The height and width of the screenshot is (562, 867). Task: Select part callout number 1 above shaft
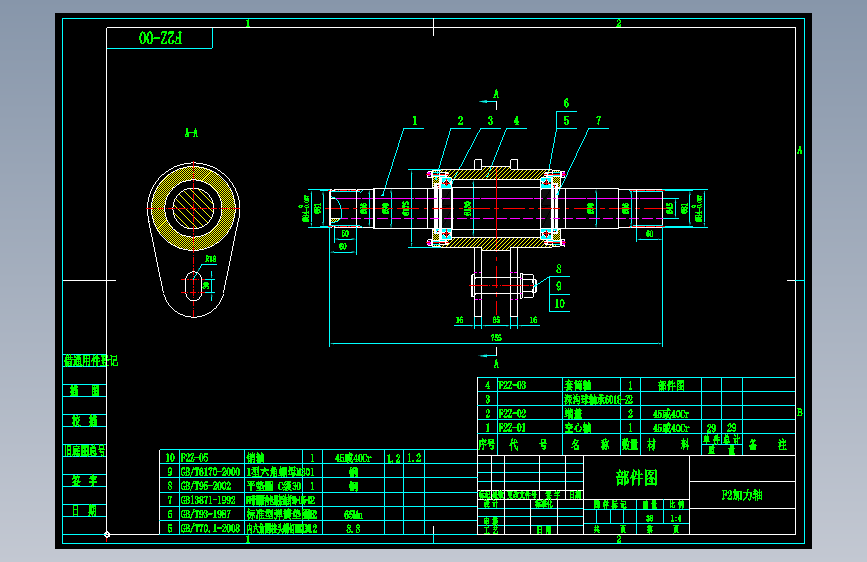415,121
